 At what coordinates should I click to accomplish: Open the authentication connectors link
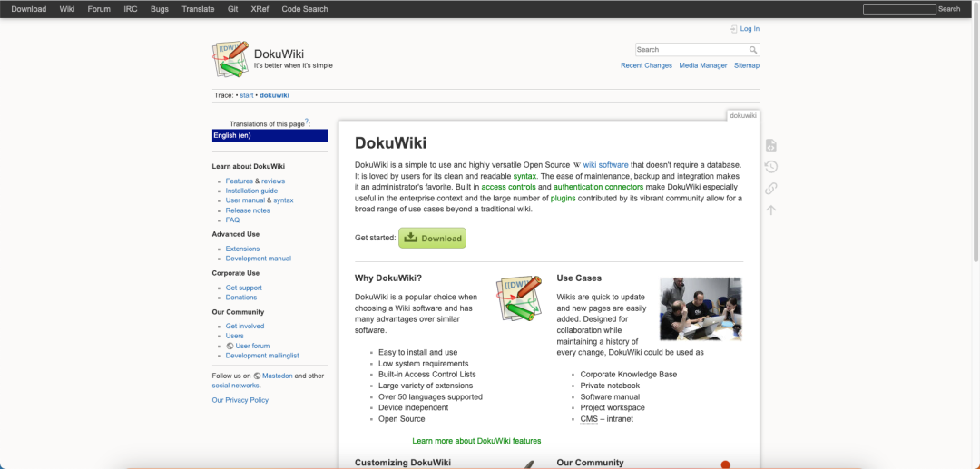tap(598, 188)
